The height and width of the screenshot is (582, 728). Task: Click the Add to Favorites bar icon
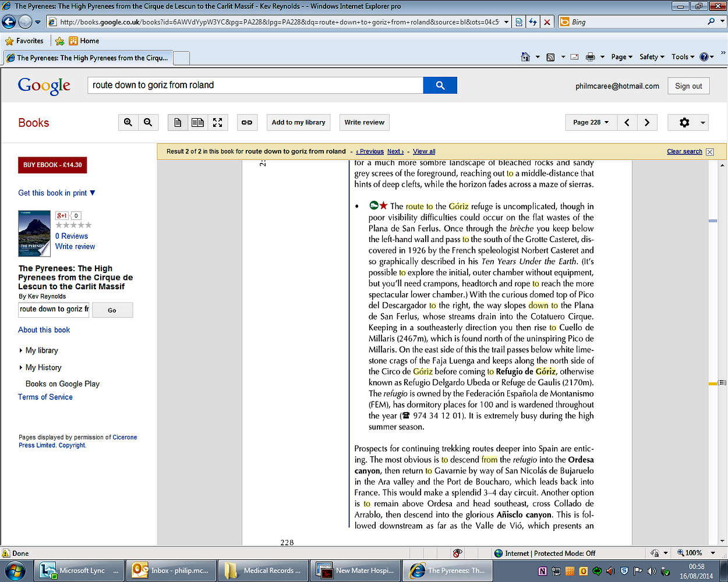point(59,41)
